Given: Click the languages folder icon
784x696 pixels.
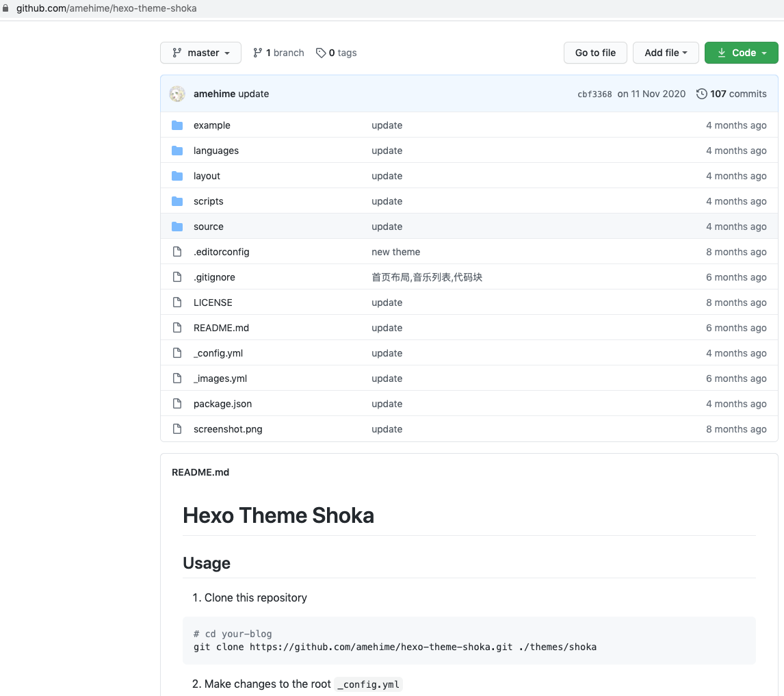Looking at the screenshot, I should [177, 151].
